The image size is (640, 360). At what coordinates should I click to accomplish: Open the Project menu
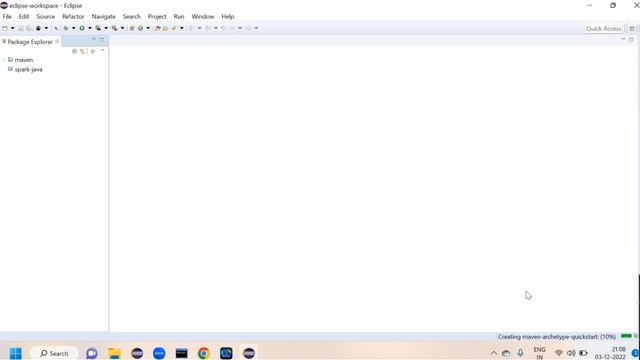click(x=157, y=16)
